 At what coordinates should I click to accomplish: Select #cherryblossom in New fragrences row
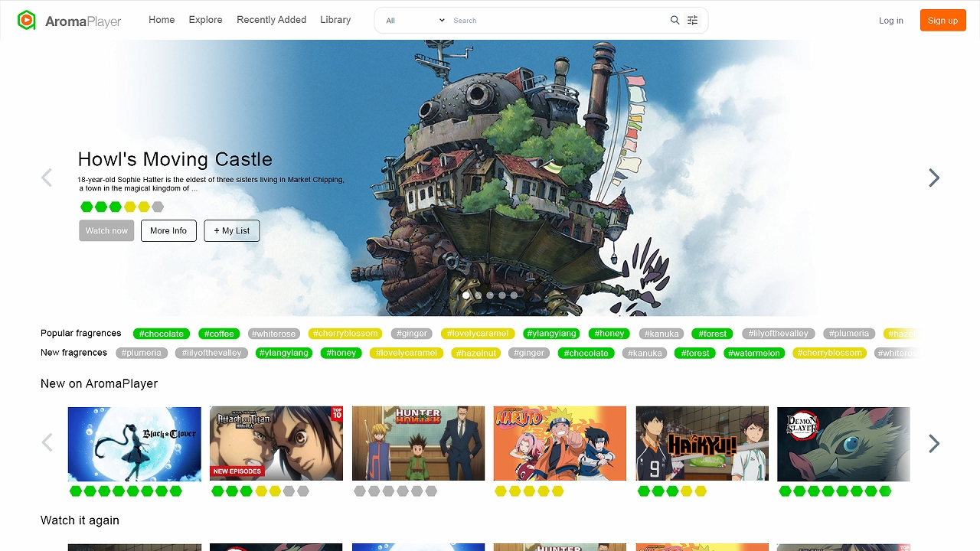tap(830, 353)
